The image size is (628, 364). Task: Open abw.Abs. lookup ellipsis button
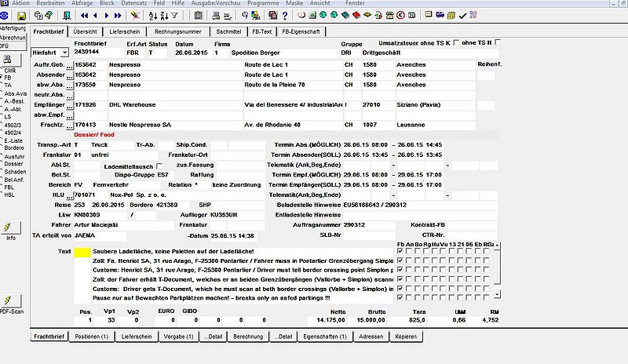click(70, 85)
